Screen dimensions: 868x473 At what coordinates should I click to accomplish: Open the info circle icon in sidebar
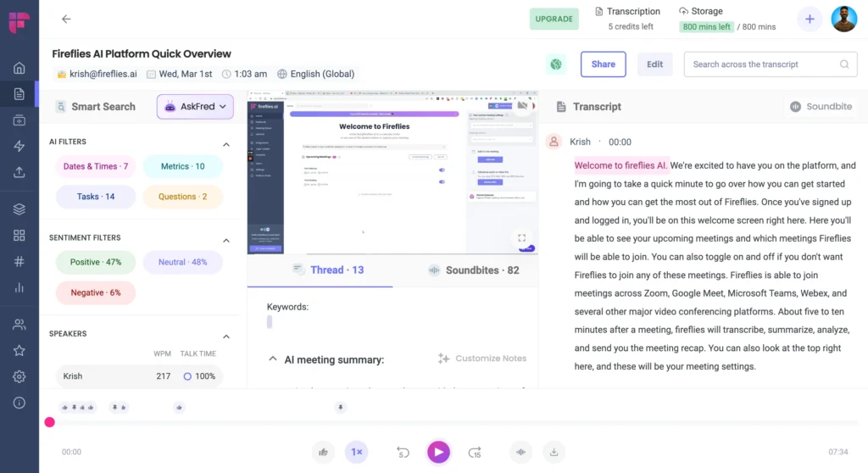pos(19,403)
